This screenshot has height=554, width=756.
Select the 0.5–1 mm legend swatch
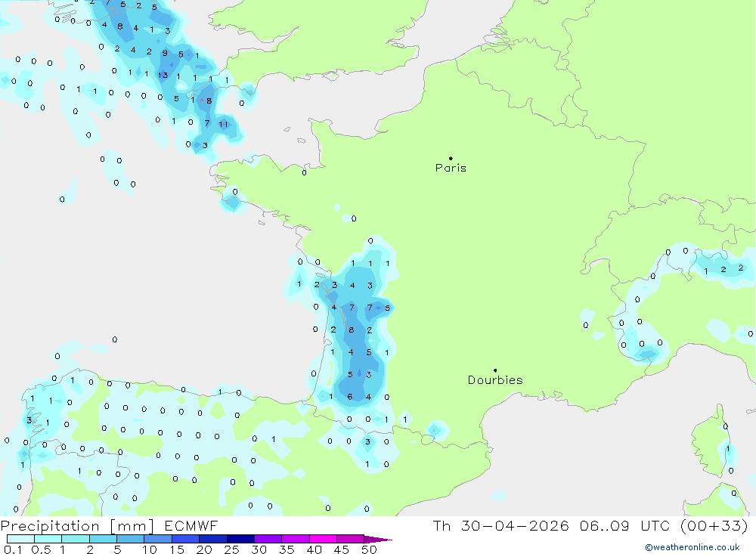tap(48, 539)
